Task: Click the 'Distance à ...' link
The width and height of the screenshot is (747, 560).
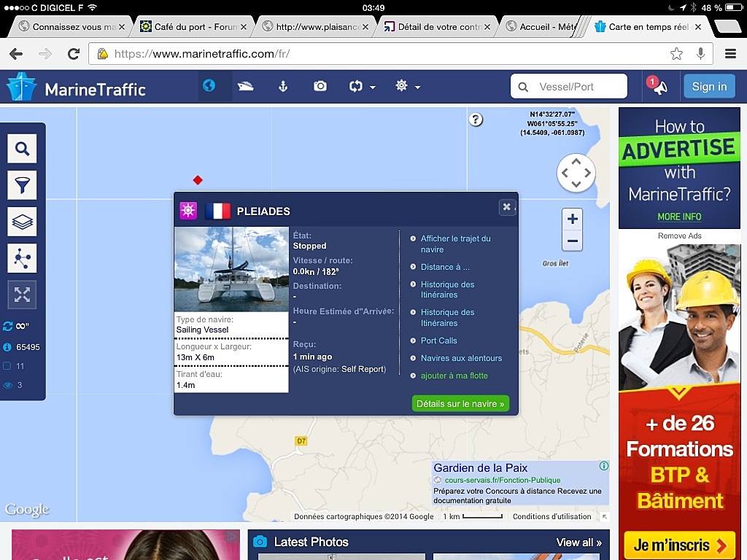Action: 445,267
